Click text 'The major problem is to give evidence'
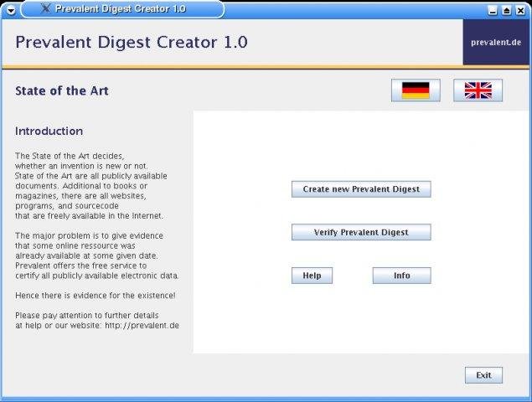532x402 pixels. [90, 236]
